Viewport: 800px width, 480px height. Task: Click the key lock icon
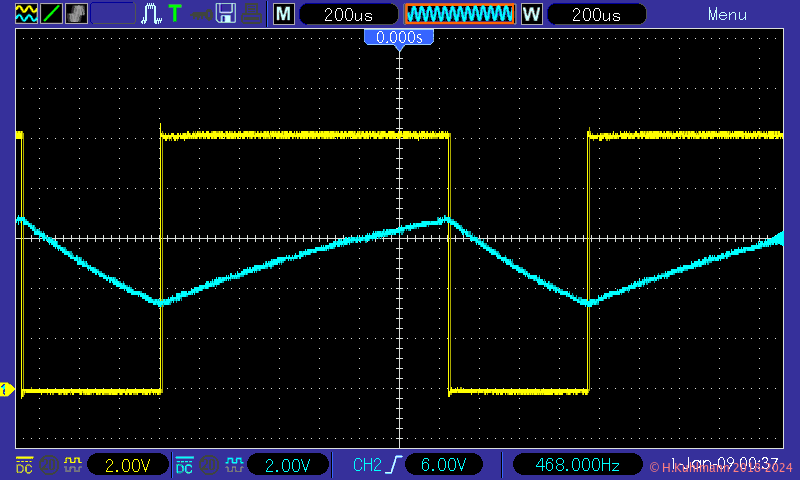pyautogui.click(x=201, y=14)
